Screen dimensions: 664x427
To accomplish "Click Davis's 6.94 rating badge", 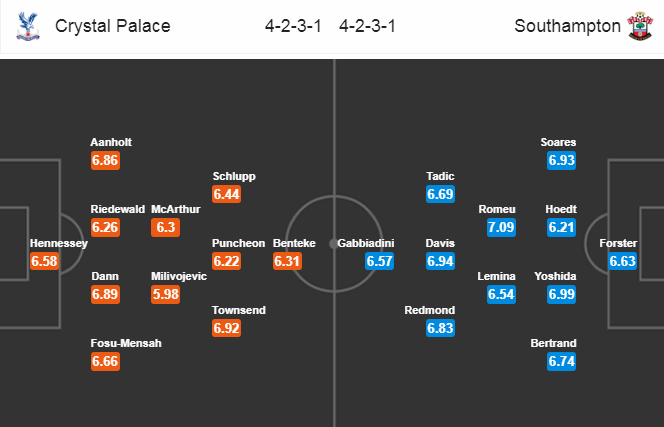I will (440, 261).
